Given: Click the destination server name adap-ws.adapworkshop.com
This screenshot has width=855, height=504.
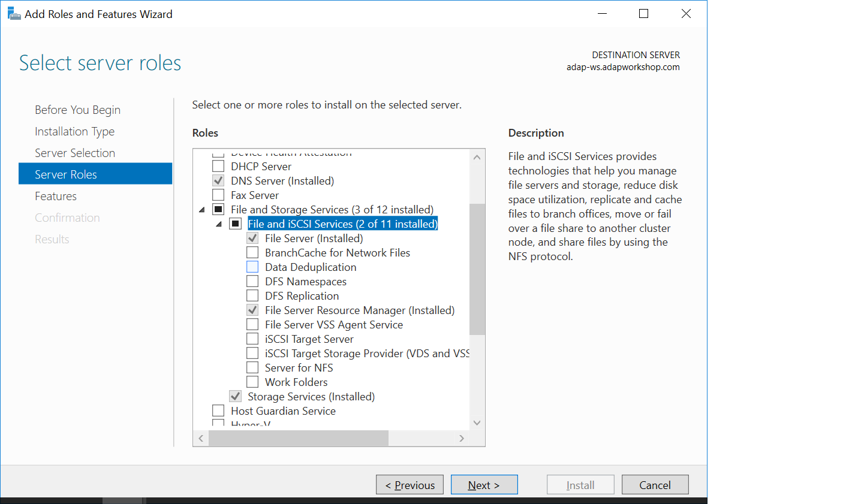Looking at the screenshot, I should (623, 67).
